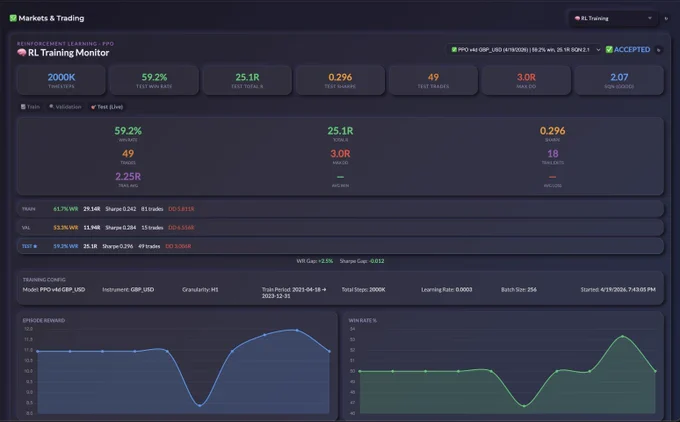The image size is (680, 422).
Task: Click the 0.296 Test Sharpe card
Action: [340, 80]
